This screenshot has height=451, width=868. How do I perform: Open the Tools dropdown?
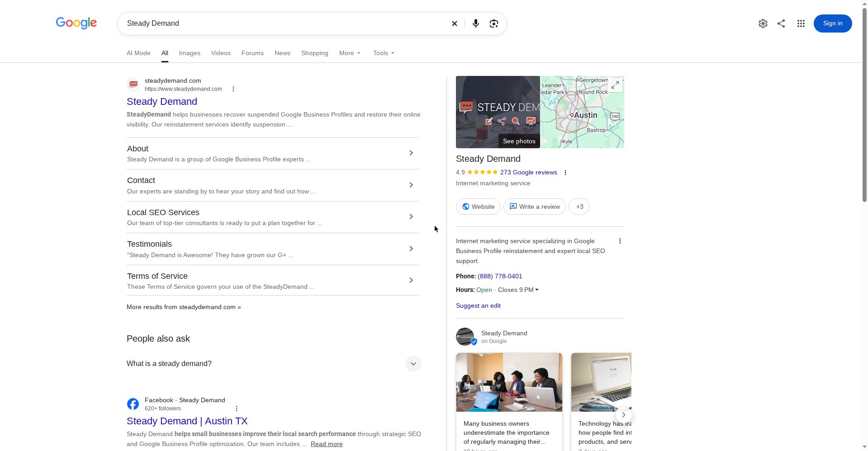click(384, 53)
